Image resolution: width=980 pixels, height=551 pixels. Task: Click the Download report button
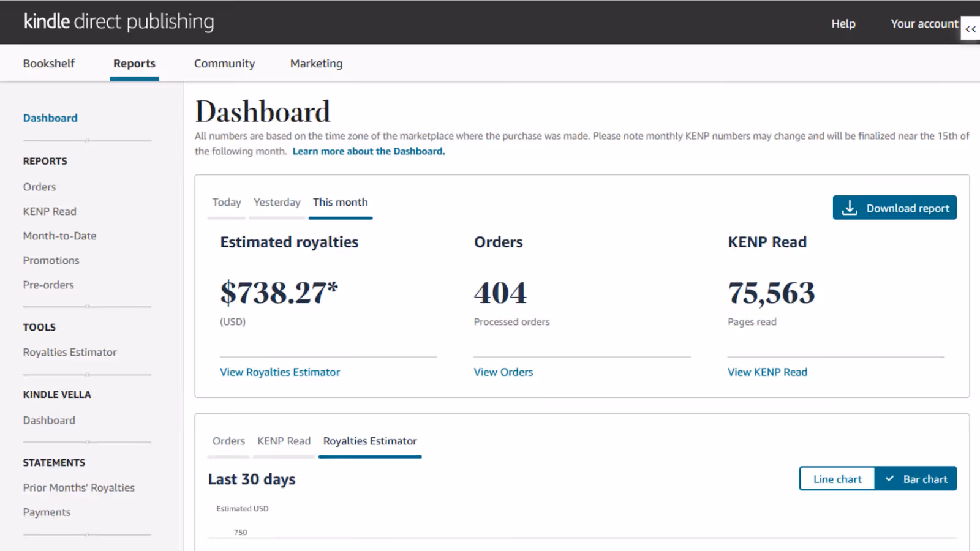coord(894,208)
